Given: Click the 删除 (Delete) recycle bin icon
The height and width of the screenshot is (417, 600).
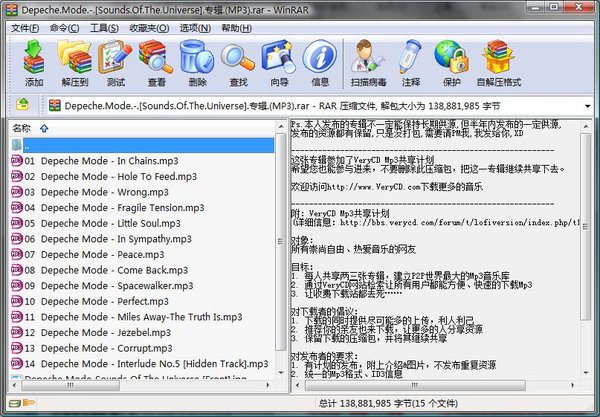Looking at the screenshot, I should coord(197,57).
